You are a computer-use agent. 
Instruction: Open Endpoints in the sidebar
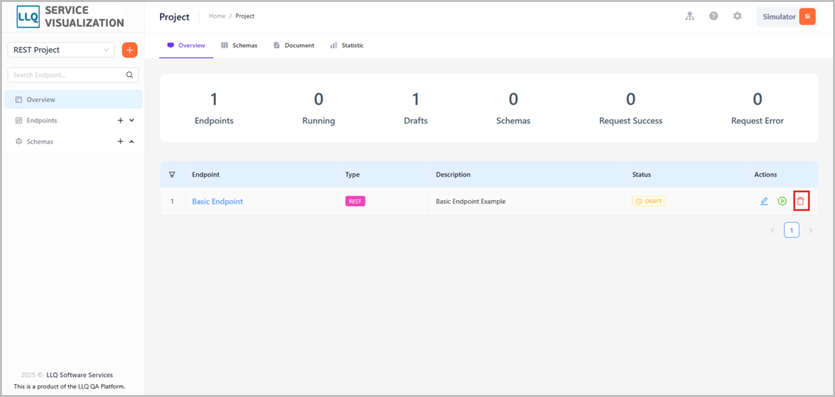[42, 120]
